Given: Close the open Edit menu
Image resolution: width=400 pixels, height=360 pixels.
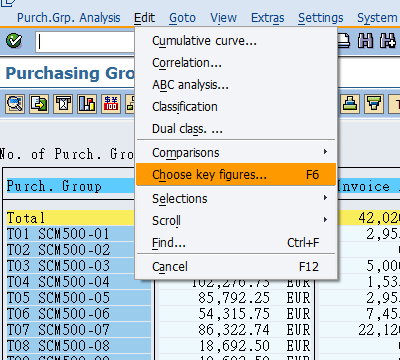Looking at the screenshot, I should (x=144, y=18).
